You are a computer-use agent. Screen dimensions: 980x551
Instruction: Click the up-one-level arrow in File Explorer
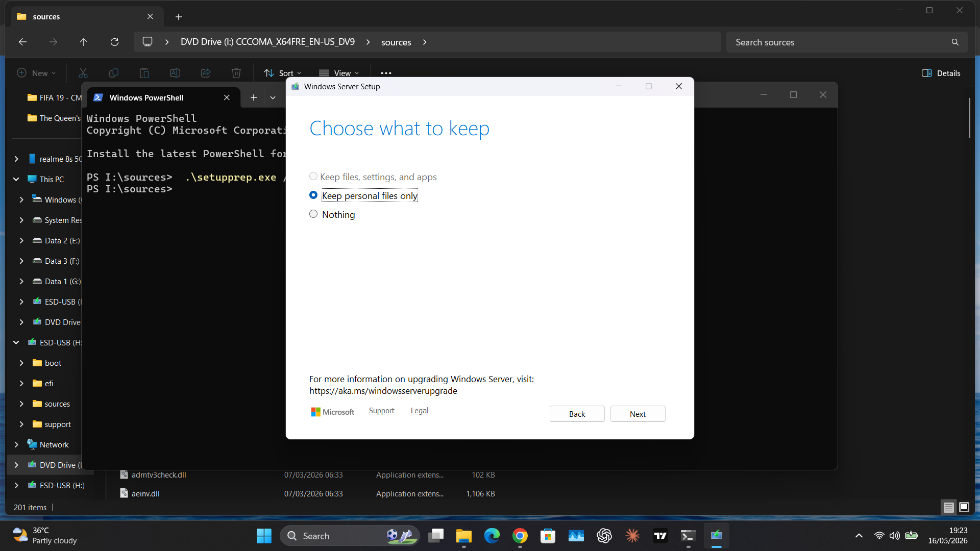click(x=84, y=42)
